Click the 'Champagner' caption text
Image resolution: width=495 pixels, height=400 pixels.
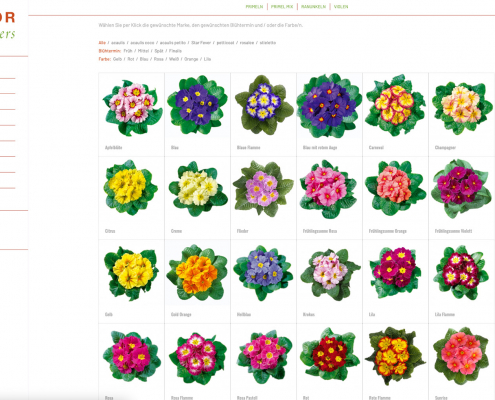tap(445, 147)
